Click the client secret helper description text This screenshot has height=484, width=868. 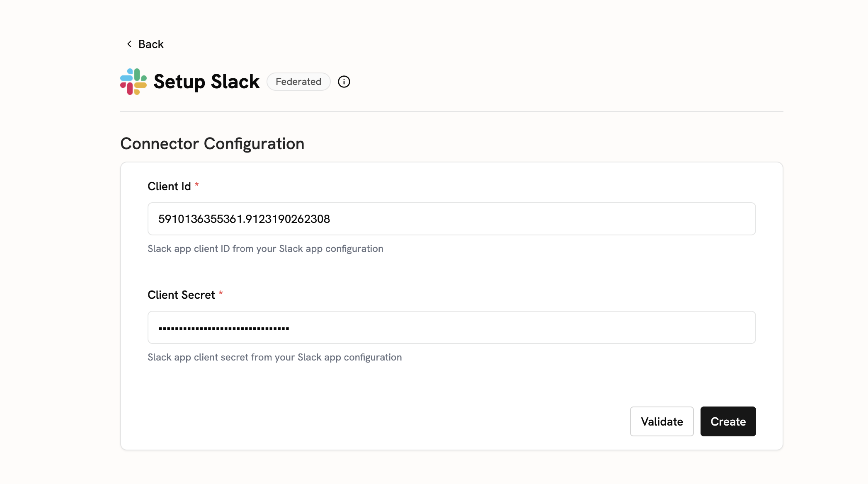[274, 357]
